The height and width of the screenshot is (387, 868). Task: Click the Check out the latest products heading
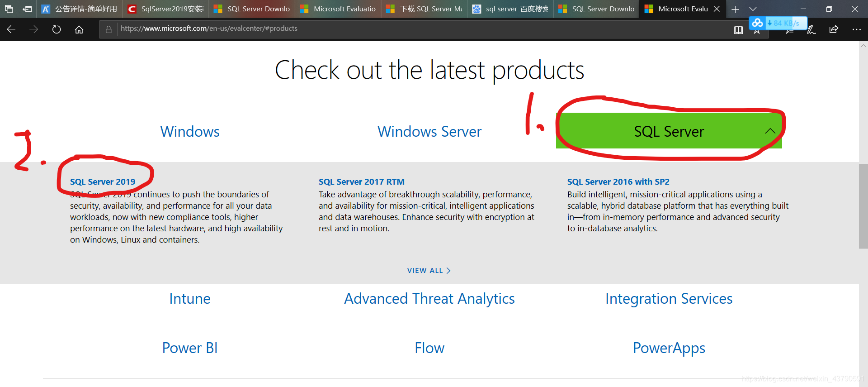coord(429,71)
